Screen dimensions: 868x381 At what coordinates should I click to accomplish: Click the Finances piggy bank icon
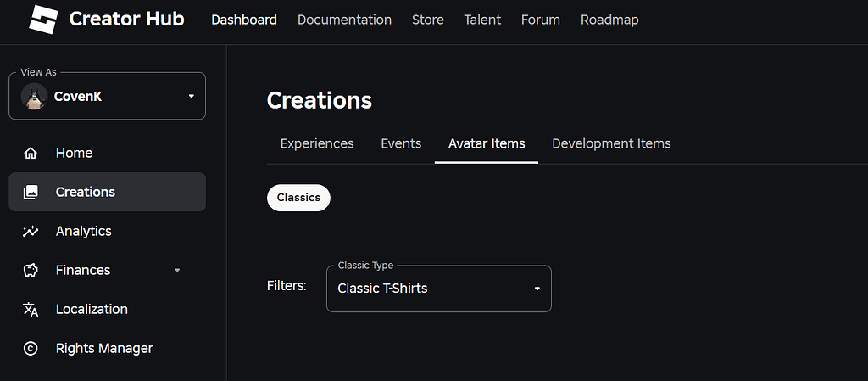[x=31, y=270]
